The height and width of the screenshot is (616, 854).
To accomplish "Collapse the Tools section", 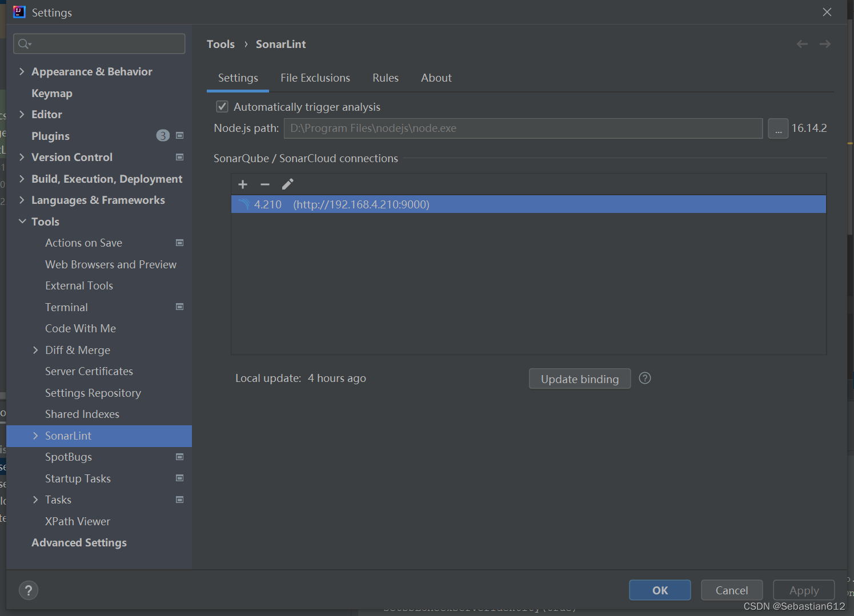I will click(22, 222).
